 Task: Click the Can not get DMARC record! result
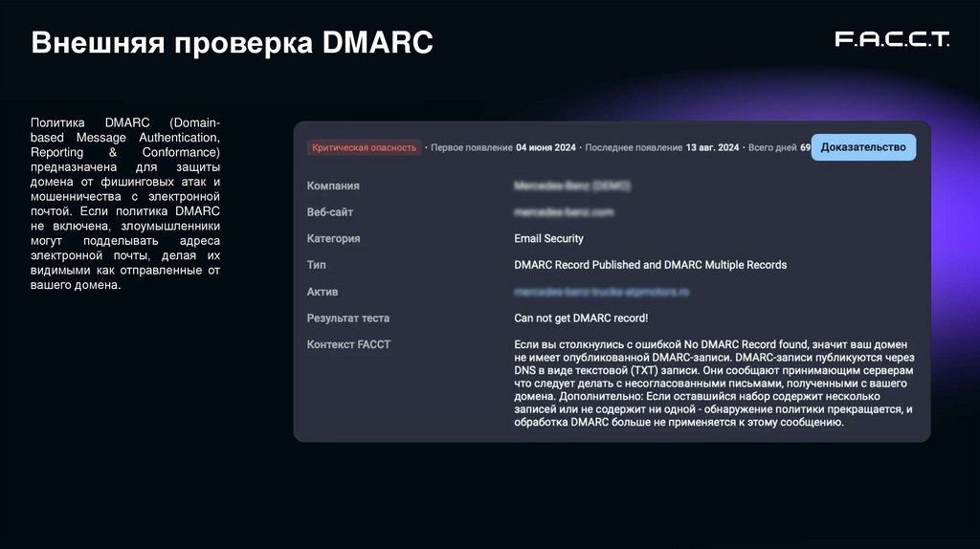tap(581, 318)
